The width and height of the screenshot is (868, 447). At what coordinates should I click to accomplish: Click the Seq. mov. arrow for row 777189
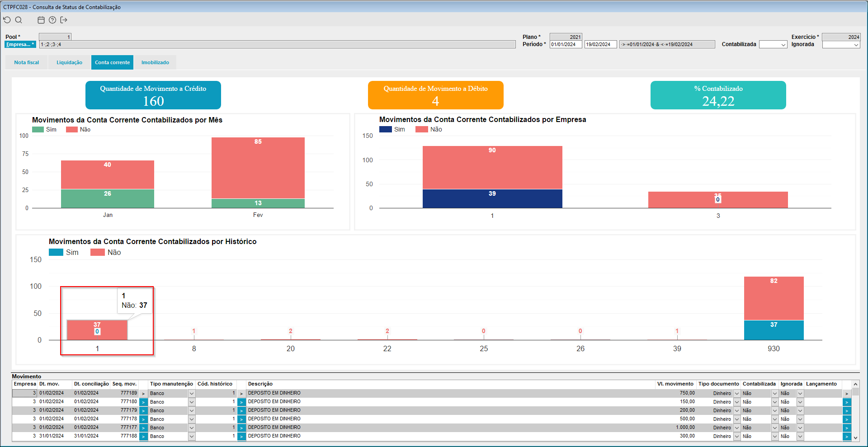pyautogui.click(x=143, y=394)
